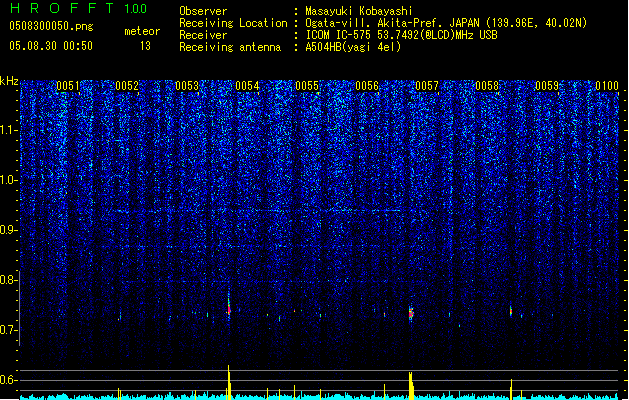Click the yellow intensity spike before 0057
The height and width of the screenshot is (400, 629).
point(411,386)
